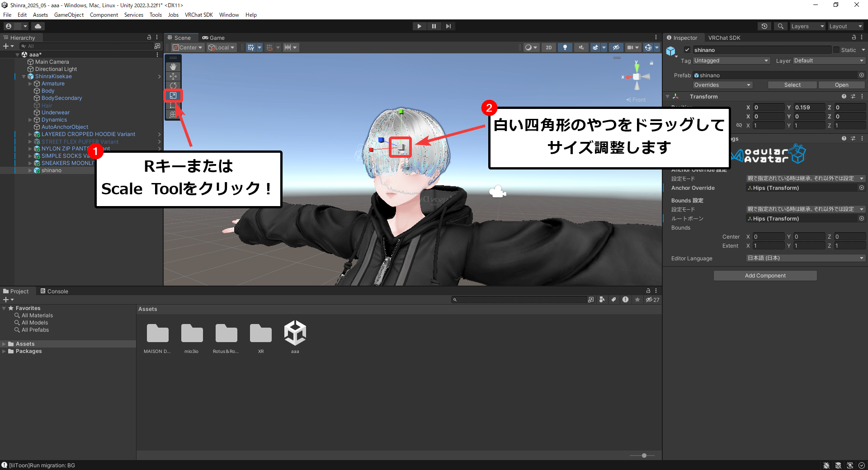
Task: Select the Hand (View) tool
Action: [173, 67]
